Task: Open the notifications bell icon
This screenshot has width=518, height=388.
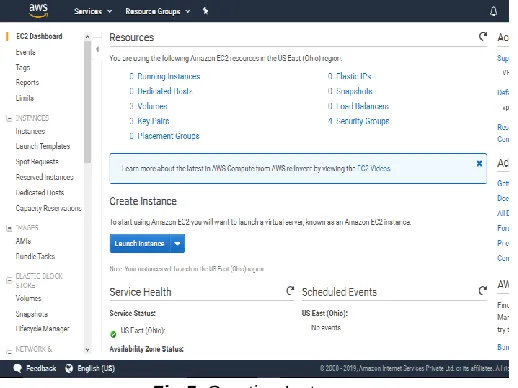Action: [x=493, y=11]
